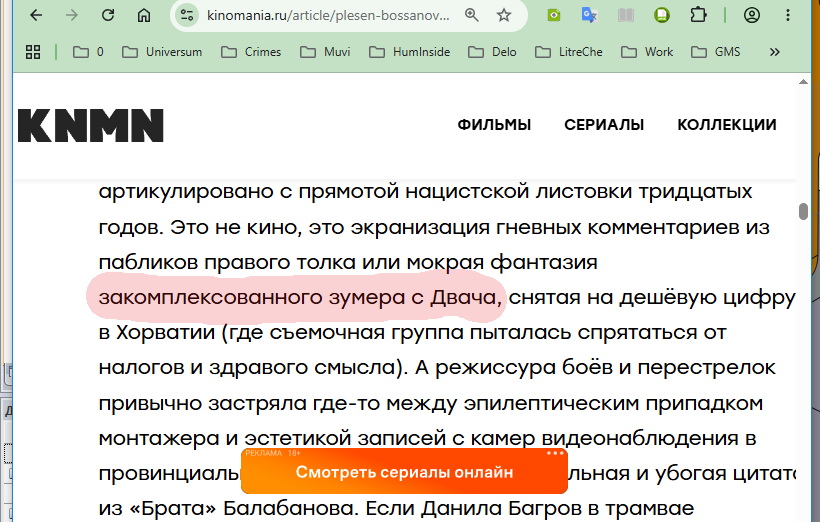The height and width of the screenshot is (522, 820).
Task: Open the Chrome three-dot menu
Action: click(x=788, y=15)
